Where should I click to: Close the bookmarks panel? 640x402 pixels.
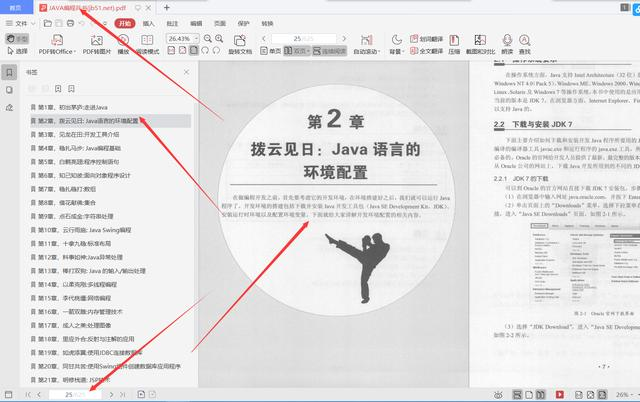187,72
